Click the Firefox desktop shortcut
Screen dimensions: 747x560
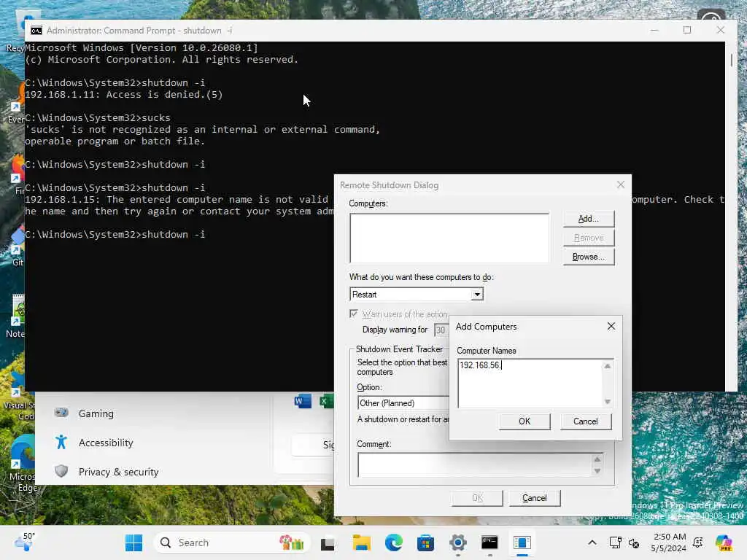[18, 175]
